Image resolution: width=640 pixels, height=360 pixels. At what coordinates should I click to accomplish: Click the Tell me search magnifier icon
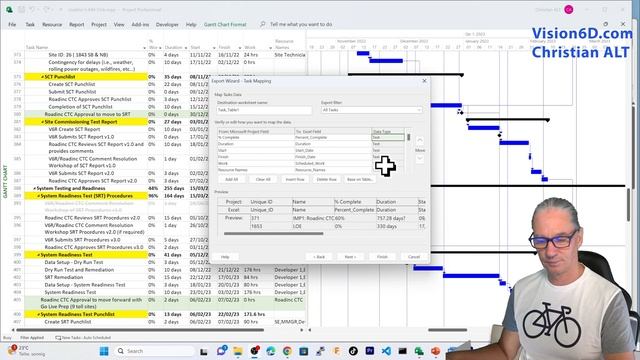pyautogui.click(x=262, y=24)
